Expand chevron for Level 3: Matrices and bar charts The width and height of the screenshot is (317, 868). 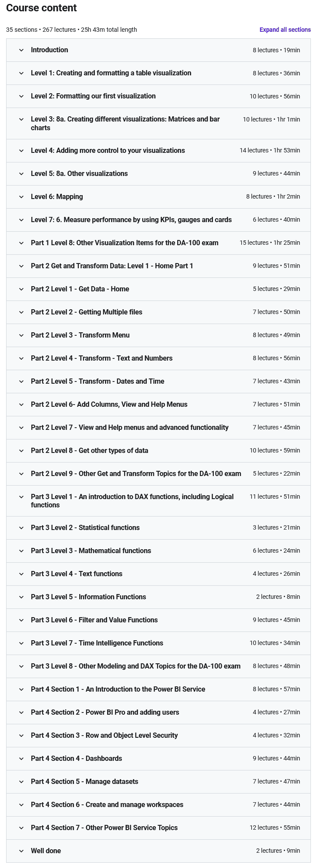point(21,119)
